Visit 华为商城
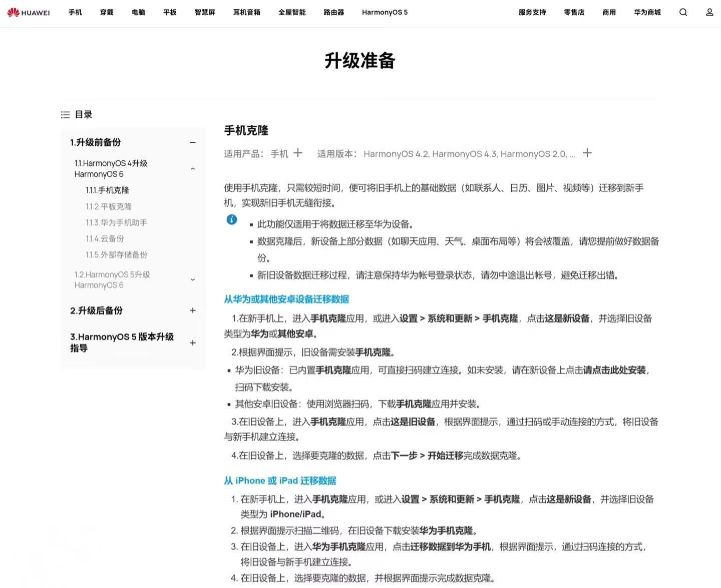The image size is (721, 588). (x=647, y=13)
